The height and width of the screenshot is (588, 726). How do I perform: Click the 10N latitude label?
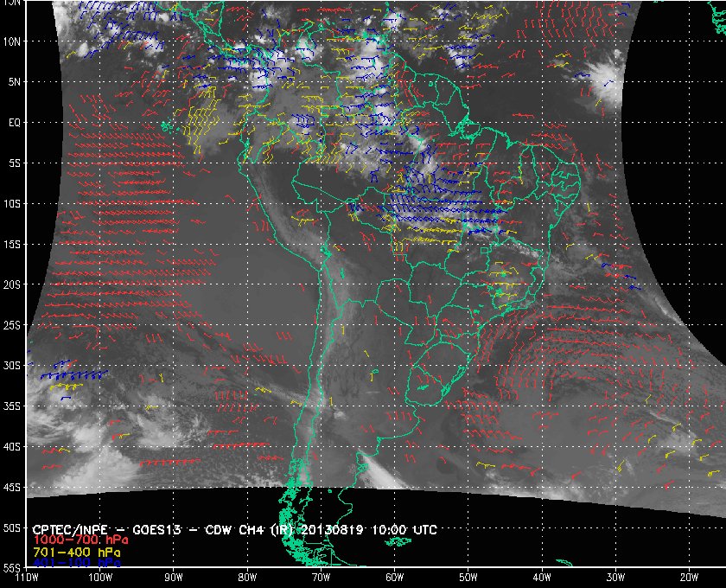12,42
